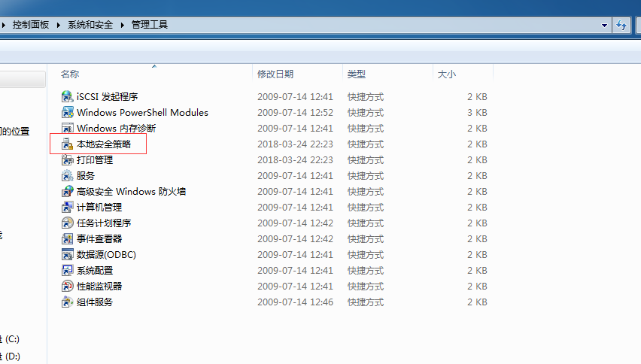Image resolution: width=641 pixels, height=364 pixels.
Task: Click the 快捷方式 type of 服务 row
Action: (366, 176)
